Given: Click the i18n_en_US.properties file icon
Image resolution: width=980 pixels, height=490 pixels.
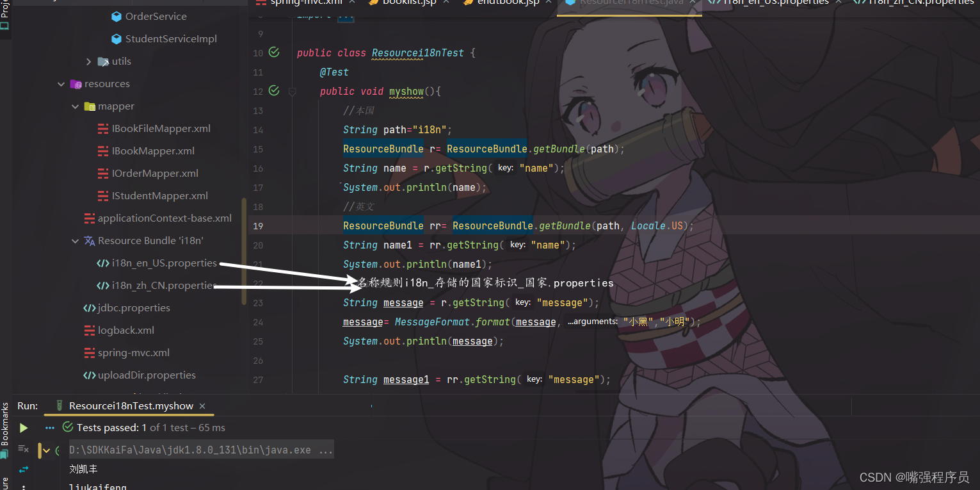Looking at the screenshot, I should pyautogui.click(x=102, y=263).
